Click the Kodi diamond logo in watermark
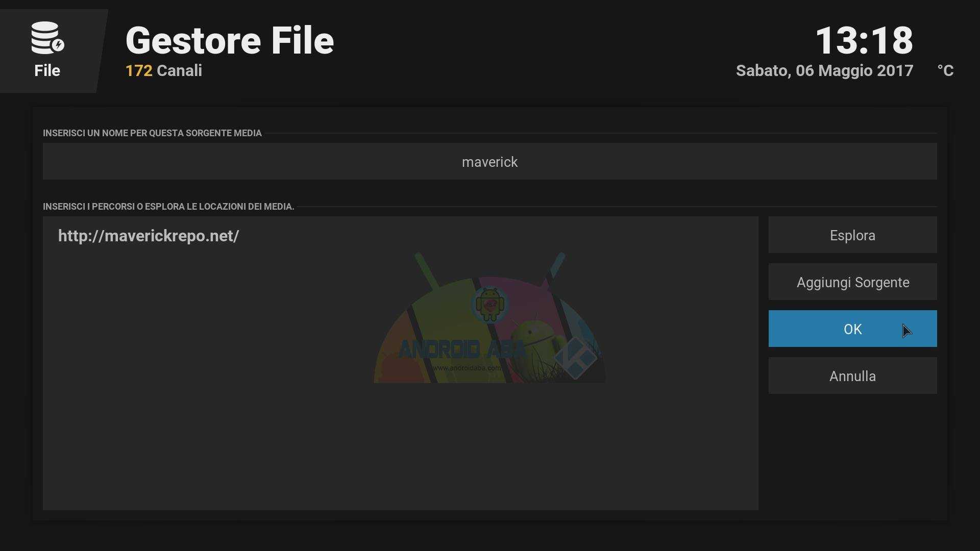980x551 pixels. tap(575, 358)
